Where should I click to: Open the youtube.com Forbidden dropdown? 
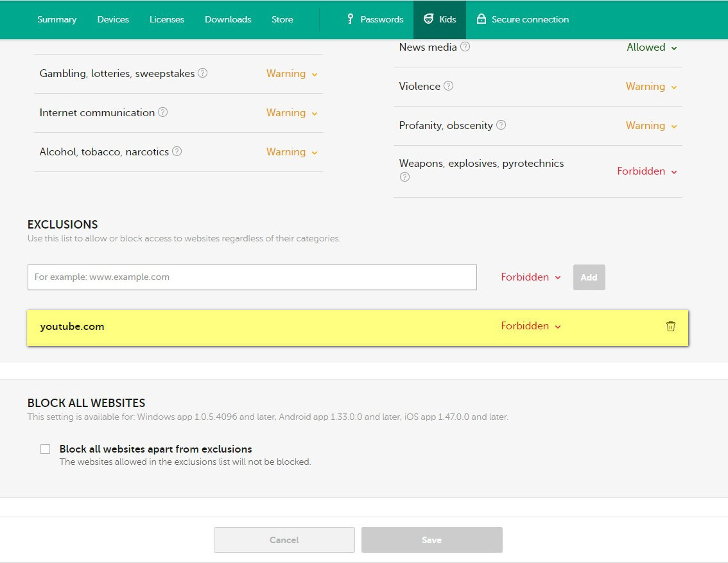coord(531,326)
